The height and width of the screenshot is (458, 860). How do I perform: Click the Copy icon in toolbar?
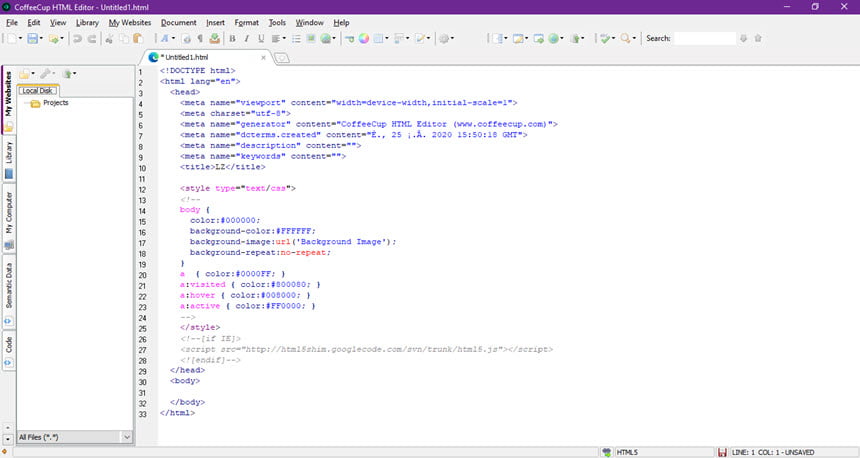124,38
